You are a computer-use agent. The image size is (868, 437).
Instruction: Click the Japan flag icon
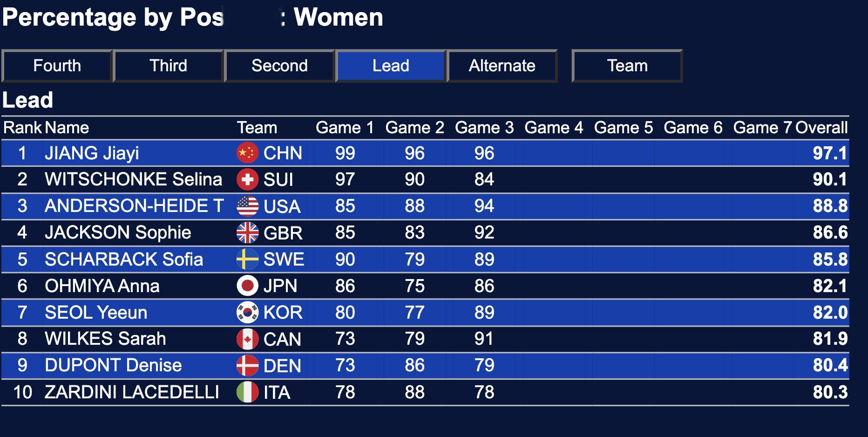(247, 286)
